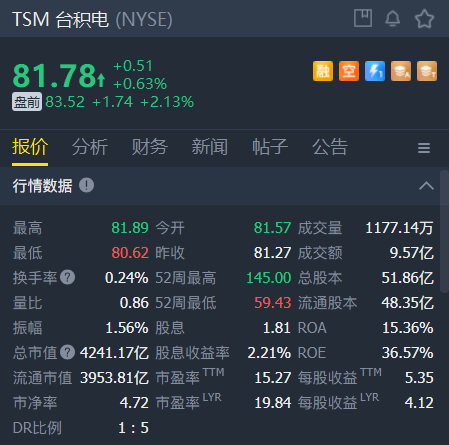Open the 公告 tab

tap(330, 147)
